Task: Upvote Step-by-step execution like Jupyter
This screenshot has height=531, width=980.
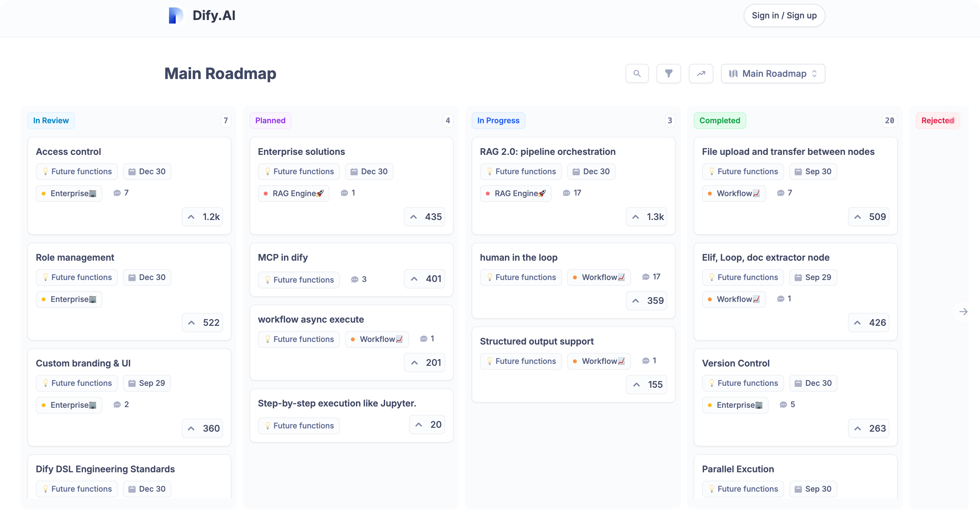Action: pos(427,425)
